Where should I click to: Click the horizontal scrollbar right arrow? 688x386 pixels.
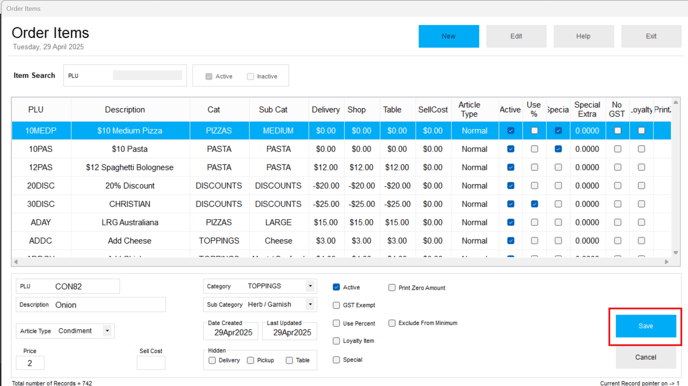(x=666, y=262)
